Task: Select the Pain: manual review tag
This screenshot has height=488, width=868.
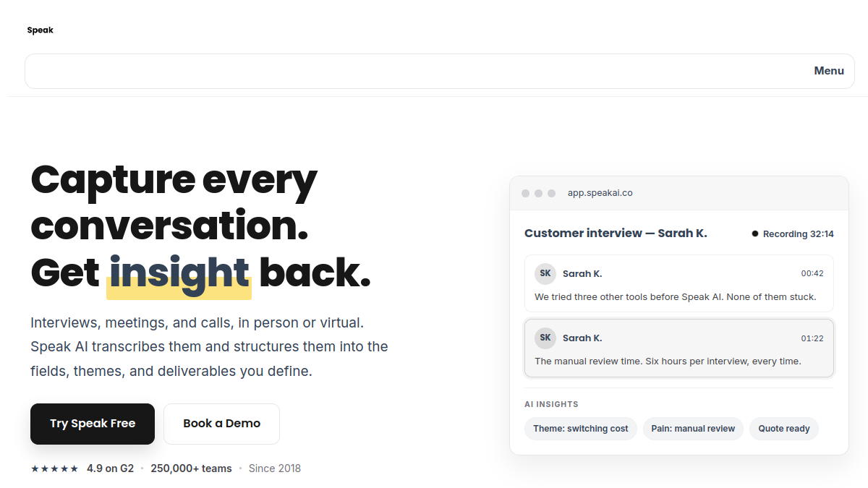Action: pyautogui.click(x=693, y=429)
